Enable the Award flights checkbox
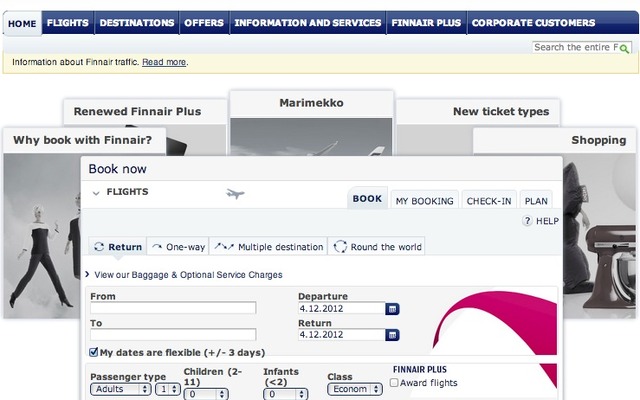Image resolution: width=640 pixels, height=400 pixels. [394, 383]
